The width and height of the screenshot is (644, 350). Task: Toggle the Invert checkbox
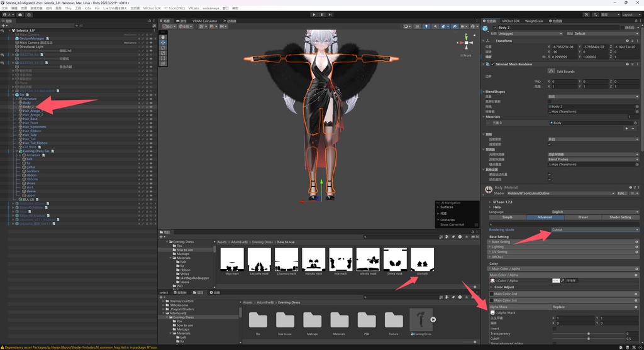point(555,328)
